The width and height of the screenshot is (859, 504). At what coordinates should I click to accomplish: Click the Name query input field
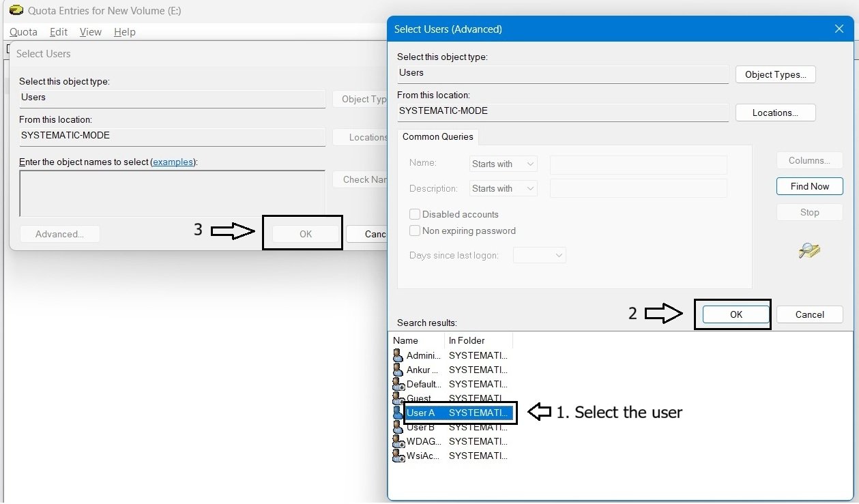[x=639, y=164]
